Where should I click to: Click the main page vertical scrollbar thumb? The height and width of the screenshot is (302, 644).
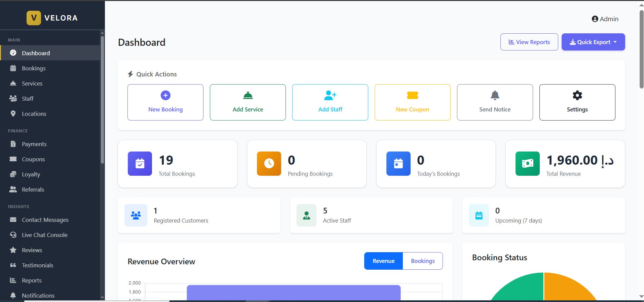[641, 49]
